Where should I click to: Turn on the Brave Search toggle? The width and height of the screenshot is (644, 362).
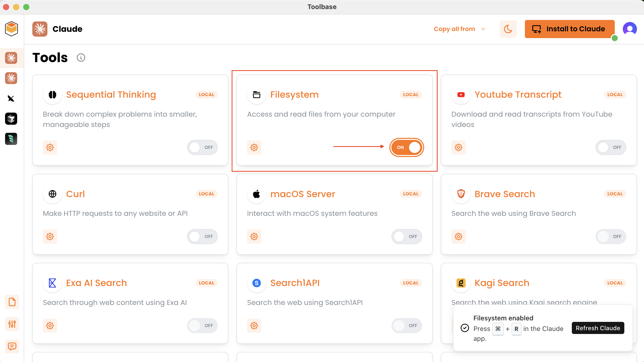(611, 237)
